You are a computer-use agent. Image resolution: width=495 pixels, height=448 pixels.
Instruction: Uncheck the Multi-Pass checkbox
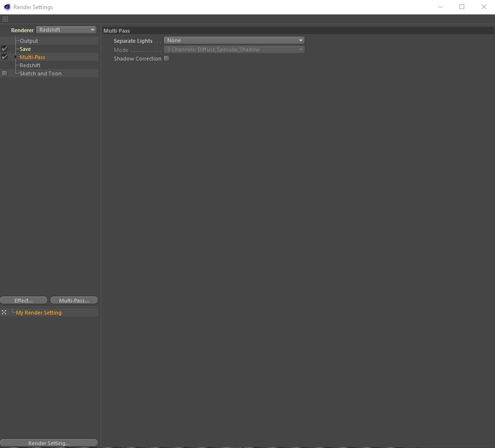point(4,57)
